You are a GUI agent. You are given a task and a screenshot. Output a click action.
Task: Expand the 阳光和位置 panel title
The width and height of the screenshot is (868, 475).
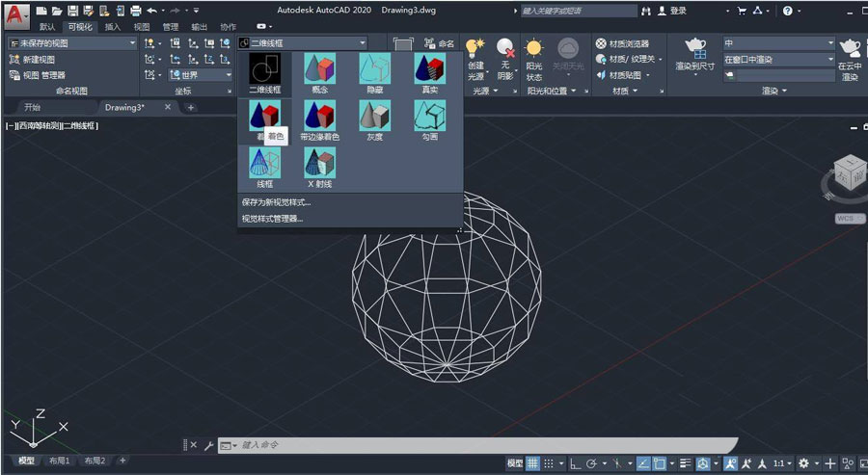pos(551,91)
